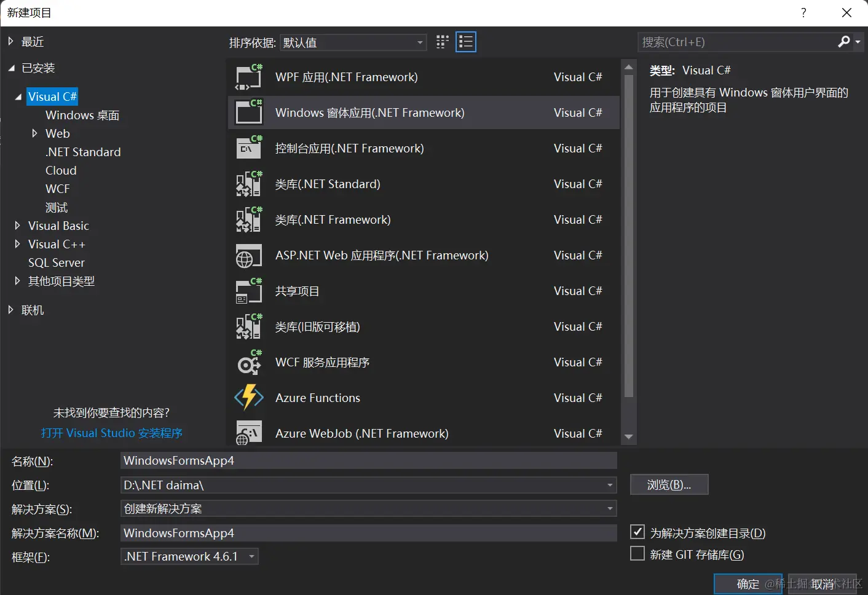
Task: Open the 解决方案 dropdown
Action: 610,508
